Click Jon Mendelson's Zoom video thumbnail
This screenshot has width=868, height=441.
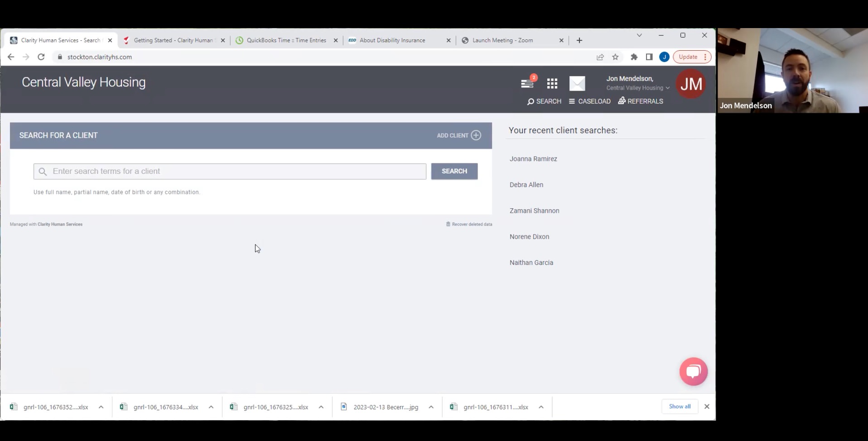click(792, 71)
